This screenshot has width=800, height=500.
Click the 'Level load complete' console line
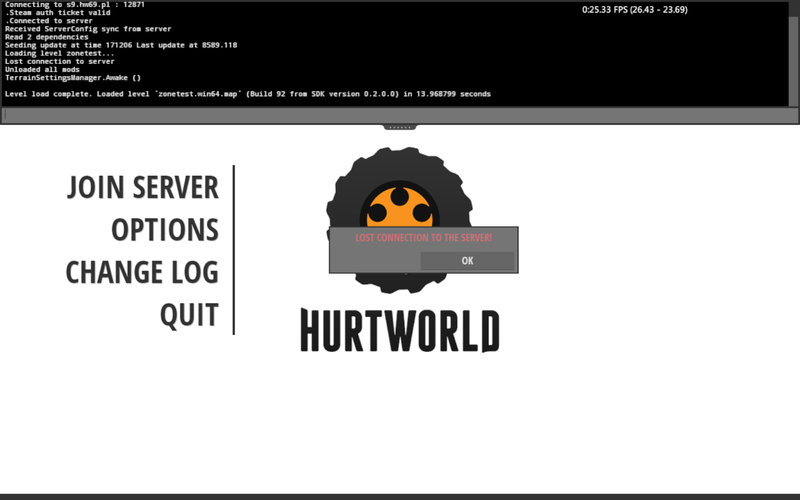pos(247,94)
